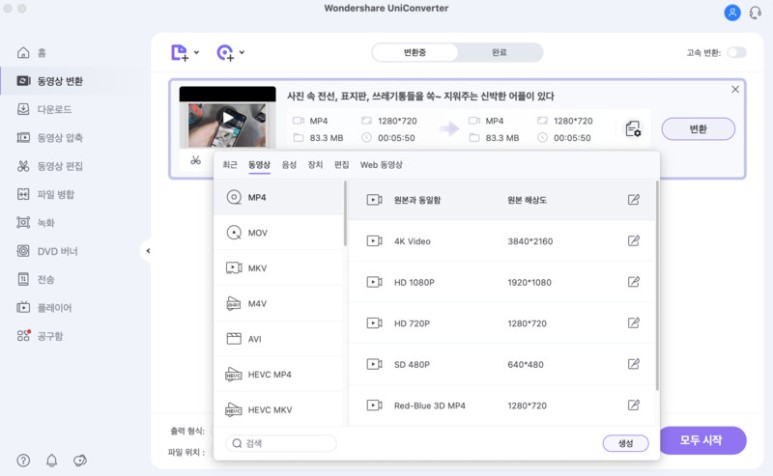Select the MOV format

point(279,233)
